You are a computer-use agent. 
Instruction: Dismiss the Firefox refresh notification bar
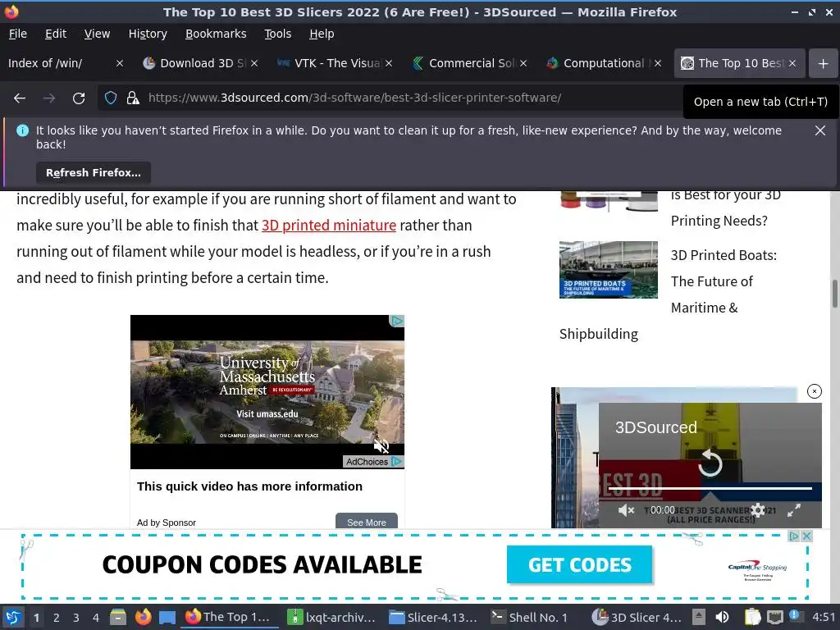[820, 130]
